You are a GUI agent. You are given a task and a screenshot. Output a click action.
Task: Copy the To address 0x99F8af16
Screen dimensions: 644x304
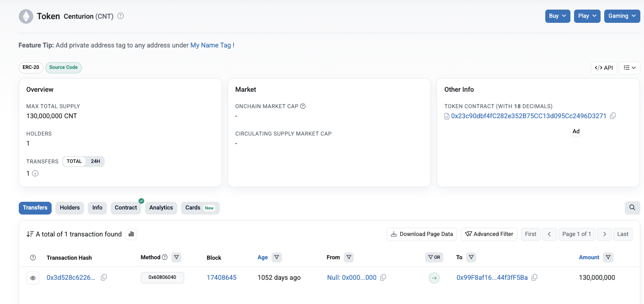coord(534,278)
